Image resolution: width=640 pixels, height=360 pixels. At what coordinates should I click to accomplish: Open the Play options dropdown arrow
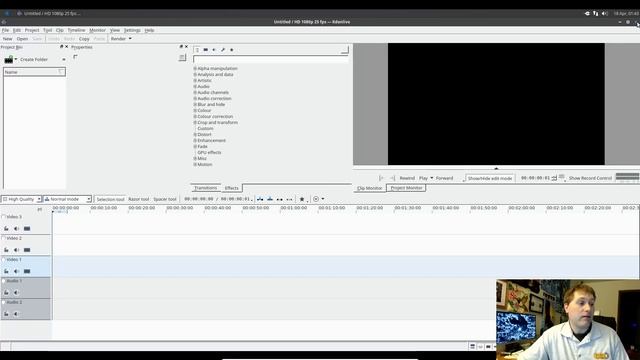pos(431,178)
